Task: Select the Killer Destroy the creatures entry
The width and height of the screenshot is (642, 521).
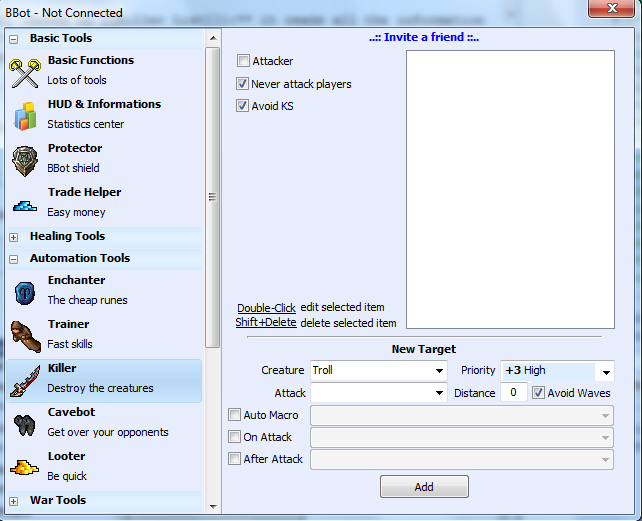Action: [x=104, y=381]
